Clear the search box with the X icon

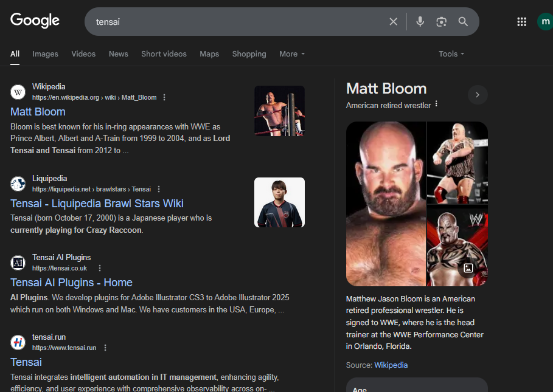point(393,22)
